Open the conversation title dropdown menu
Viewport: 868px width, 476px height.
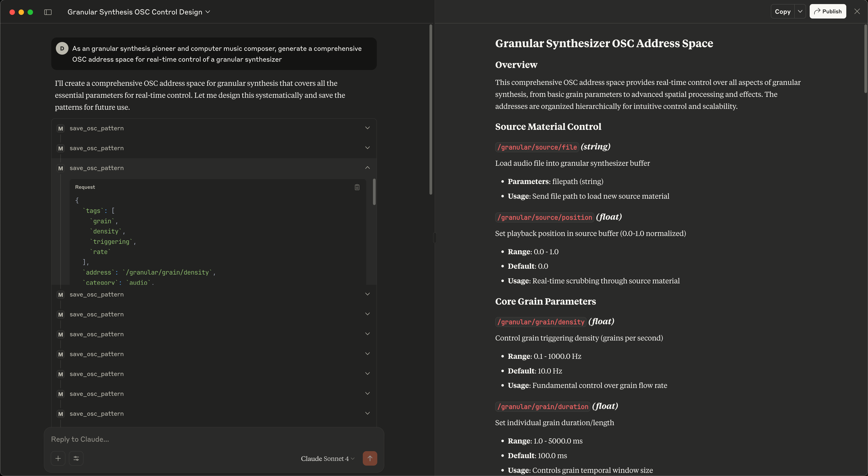click(x=208, y=12)
